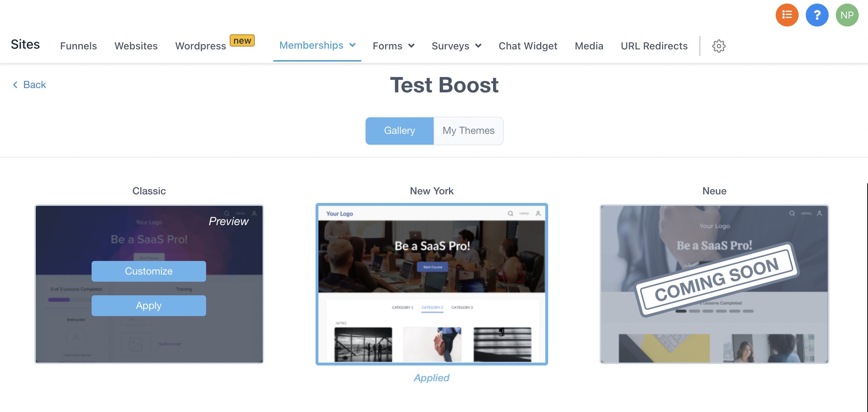Open the NP user avatar menu

tap(847, 15)
